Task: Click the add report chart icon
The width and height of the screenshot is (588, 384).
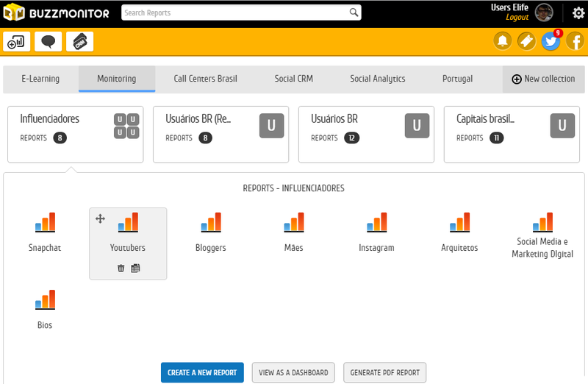Action: 17,42
